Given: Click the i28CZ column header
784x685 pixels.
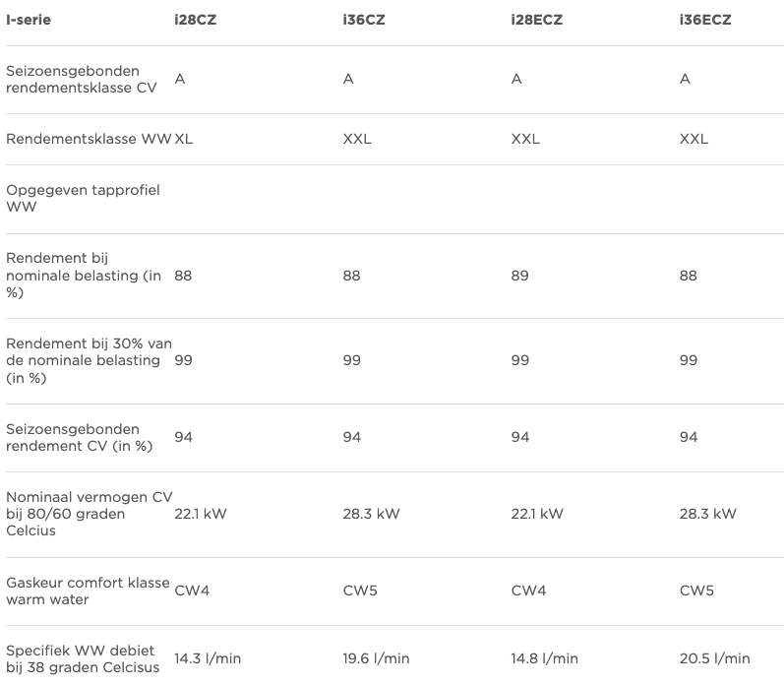Looking at the screenshot, I should 196,20.
